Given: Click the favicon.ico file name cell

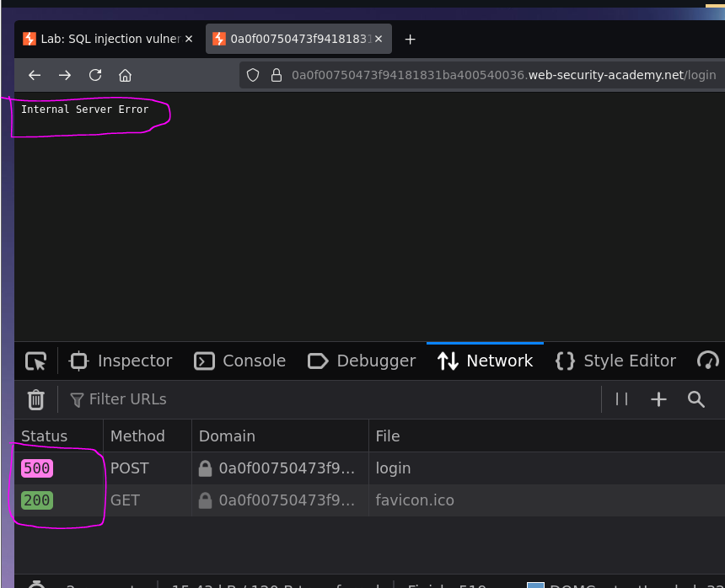Looking at the screenshot, I should click(x=415, y=500).
